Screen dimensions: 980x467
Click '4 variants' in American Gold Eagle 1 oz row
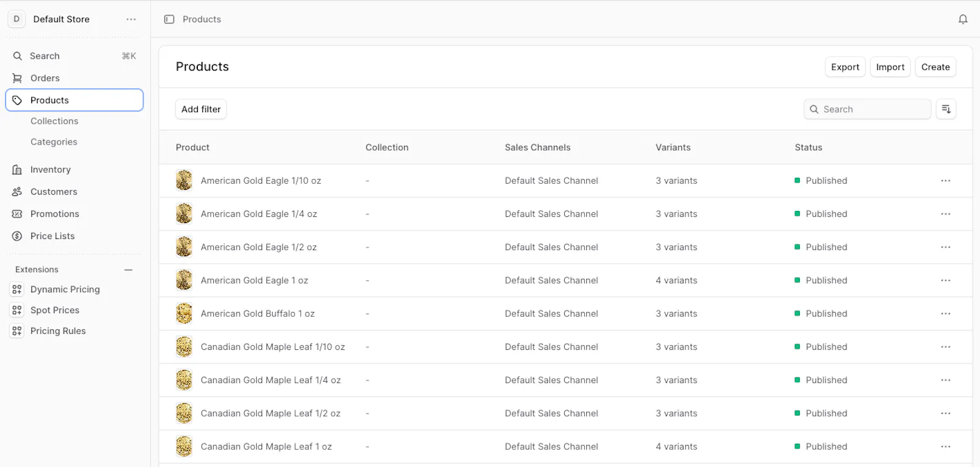676,280
